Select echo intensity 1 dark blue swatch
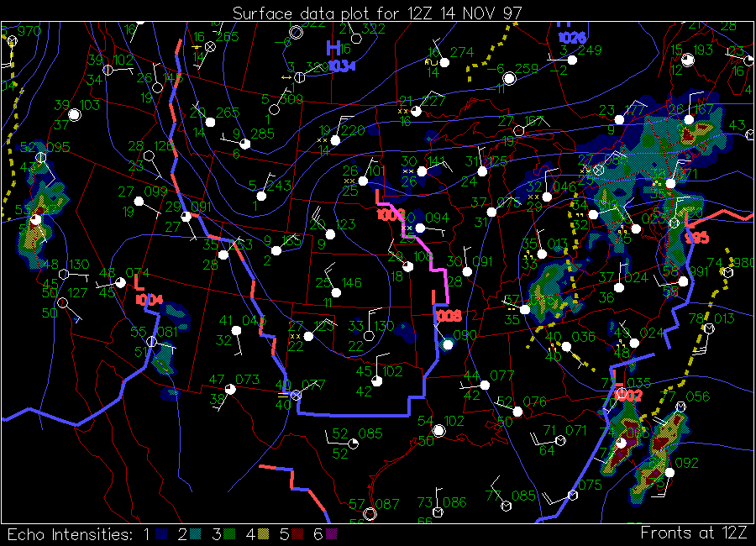Image resolution: width=756 pixels, height=546 pixels. 163,534
